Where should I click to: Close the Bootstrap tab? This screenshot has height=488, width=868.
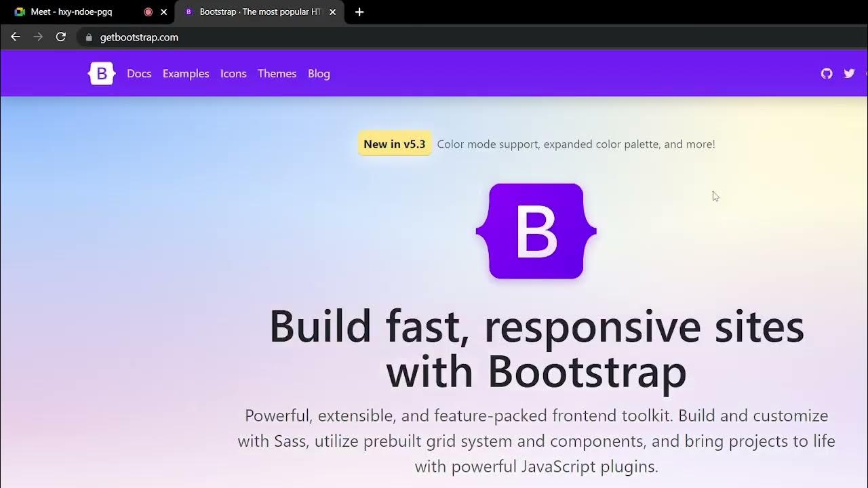coord(332,12)
